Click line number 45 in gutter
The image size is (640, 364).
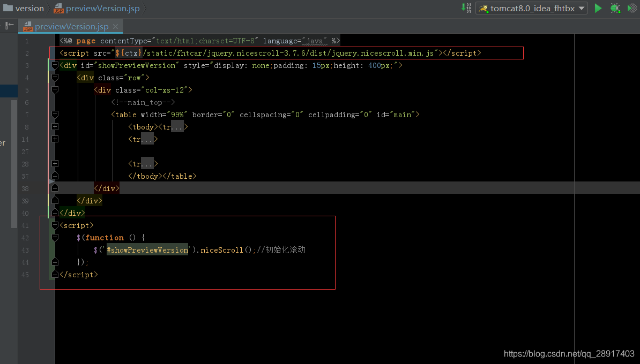pyautogui.click(x=25, y=275)
